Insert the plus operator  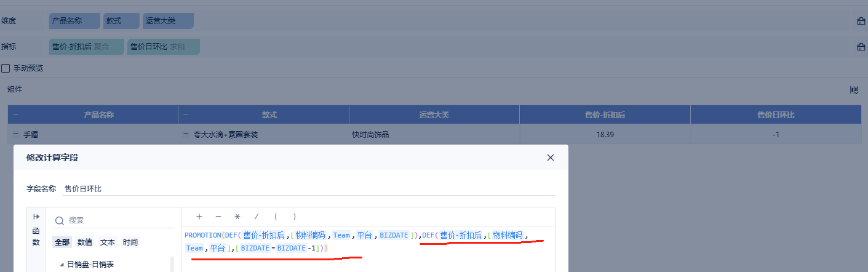click(199, 217)
